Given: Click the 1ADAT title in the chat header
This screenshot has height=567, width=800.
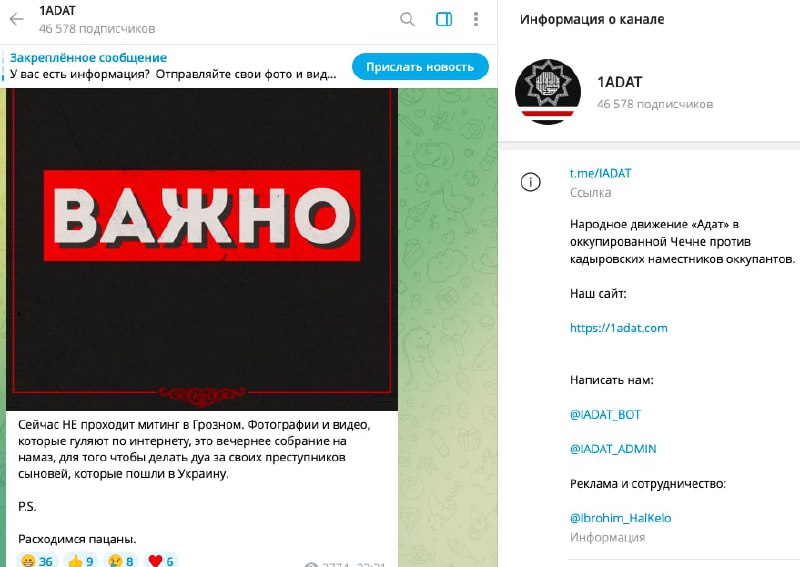Looking at the screenshot, I should [57, 11].
